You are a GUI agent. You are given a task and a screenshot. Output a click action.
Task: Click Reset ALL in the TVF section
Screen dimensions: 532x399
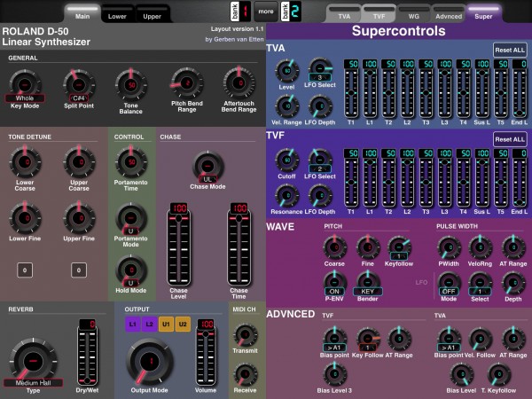510,139
